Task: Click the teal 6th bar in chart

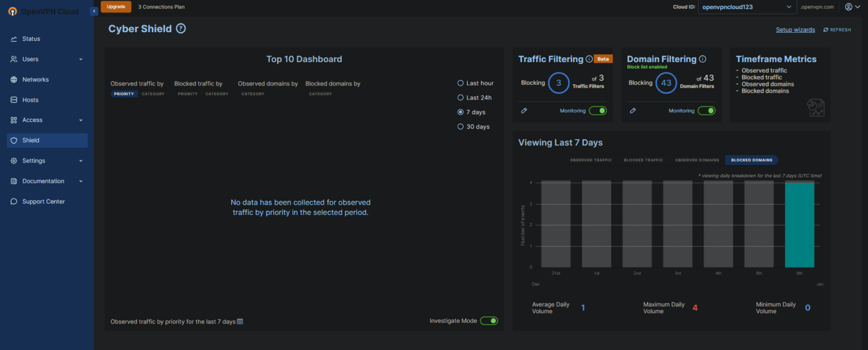Action: click(799, 224)
